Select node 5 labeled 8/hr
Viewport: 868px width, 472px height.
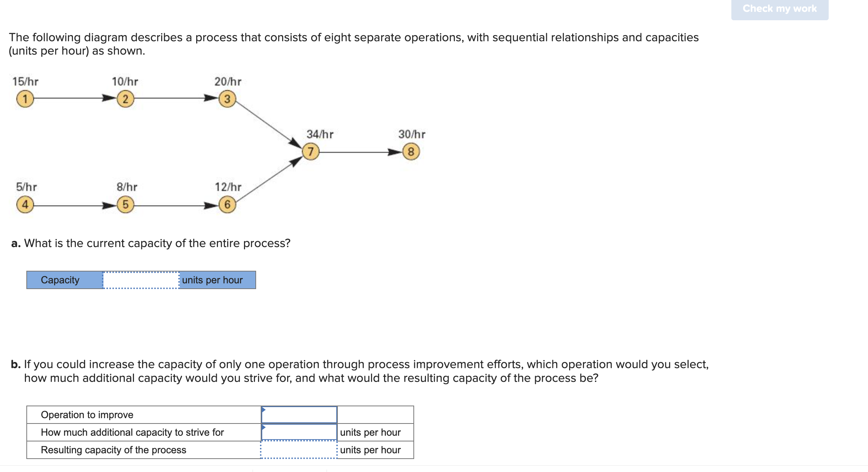(x=125, y=205)
